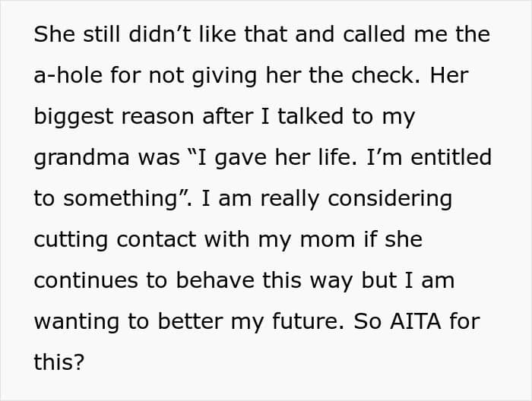Click the word "considering" in the text
532x401 pixels.
tap(390, 199)
